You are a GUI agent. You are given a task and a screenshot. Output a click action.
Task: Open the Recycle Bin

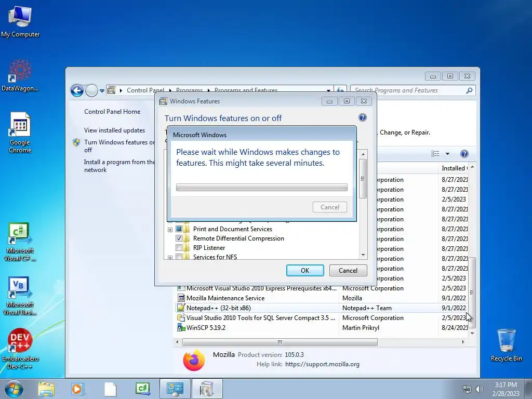506,345
